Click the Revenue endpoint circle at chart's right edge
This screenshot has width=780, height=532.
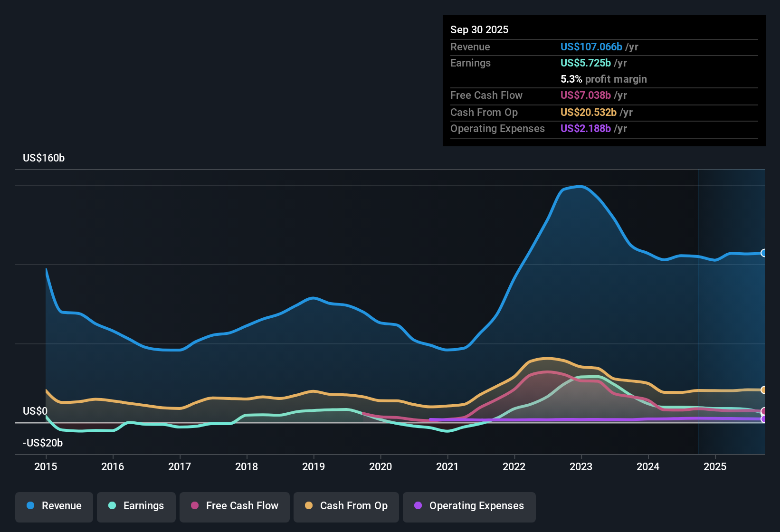point(765,253)
